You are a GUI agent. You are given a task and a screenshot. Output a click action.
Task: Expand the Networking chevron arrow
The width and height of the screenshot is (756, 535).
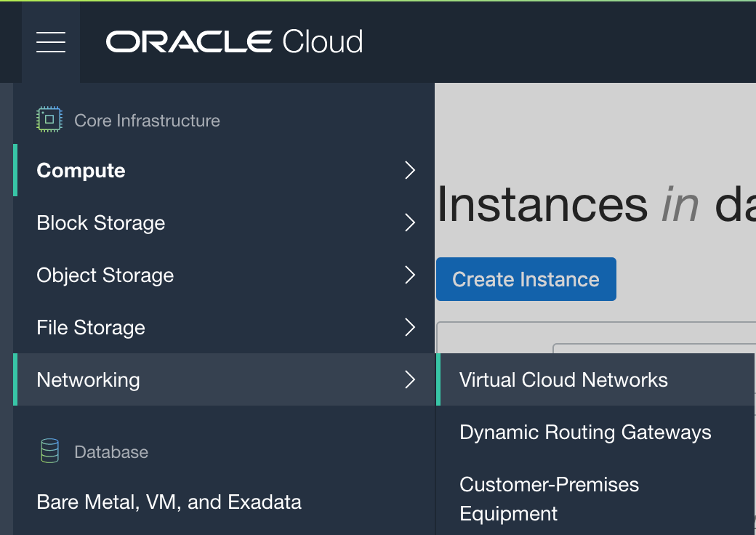(410, 380)
